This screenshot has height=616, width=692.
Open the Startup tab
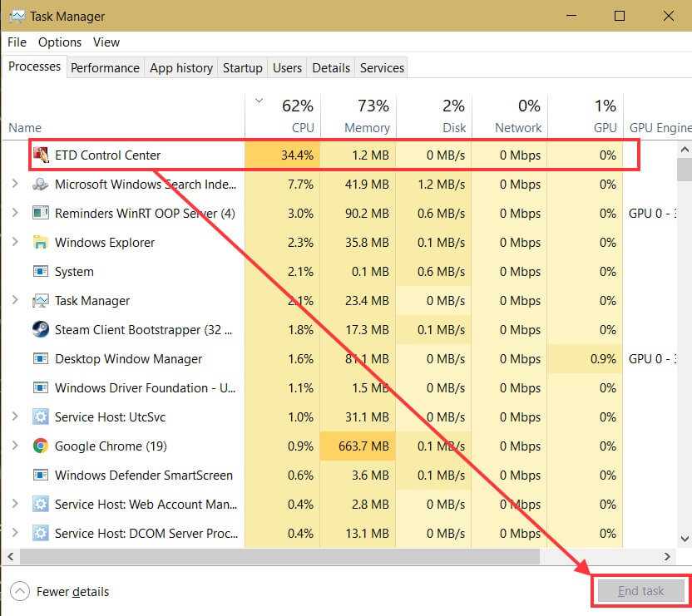[x=242, y=68]
